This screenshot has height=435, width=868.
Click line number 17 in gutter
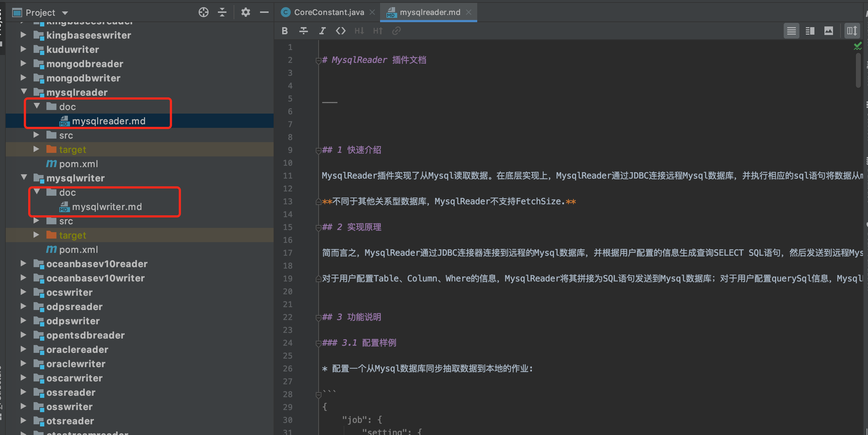pos(288,253)
